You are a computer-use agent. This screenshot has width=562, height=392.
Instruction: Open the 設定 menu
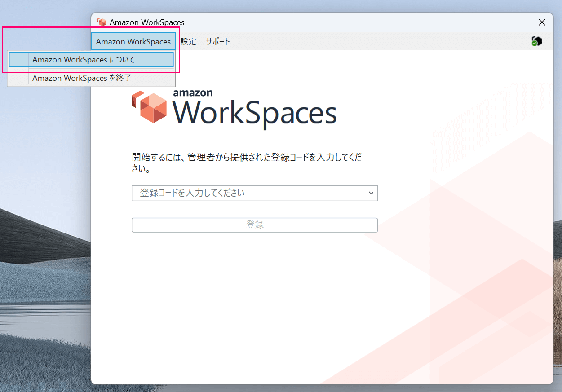pyautogui.click(x=188, y=41)
